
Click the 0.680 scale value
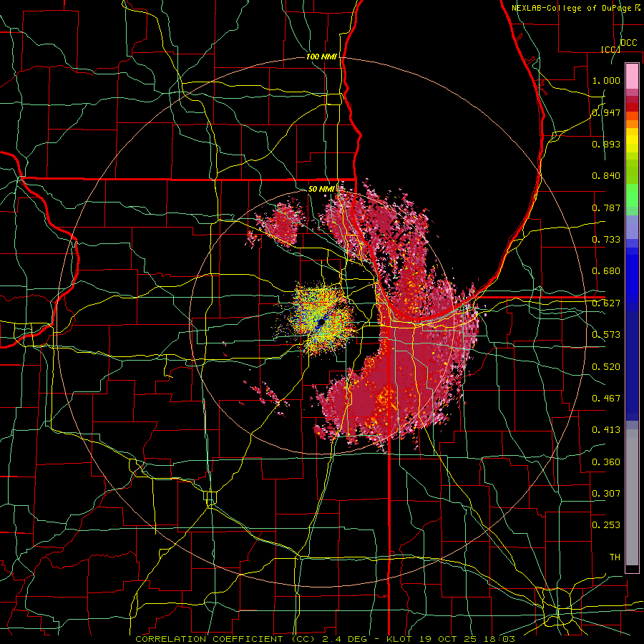(x=606, y=271)
